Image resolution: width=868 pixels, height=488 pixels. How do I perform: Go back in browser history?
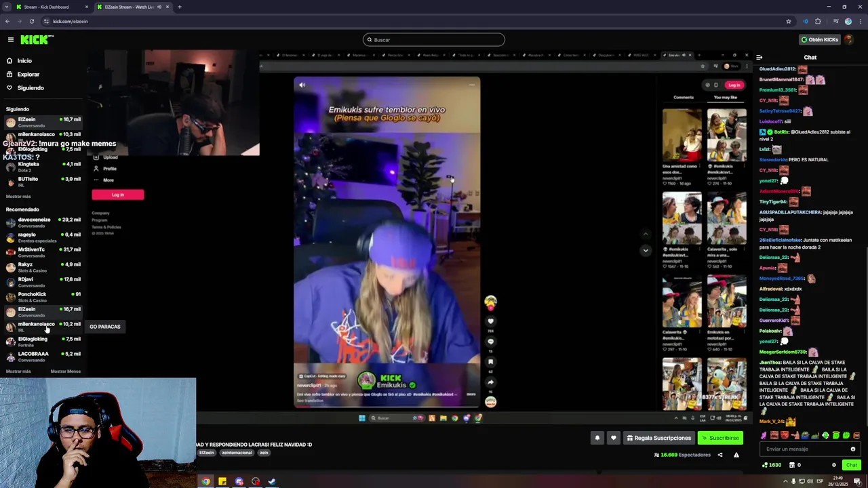click(7, 21)
